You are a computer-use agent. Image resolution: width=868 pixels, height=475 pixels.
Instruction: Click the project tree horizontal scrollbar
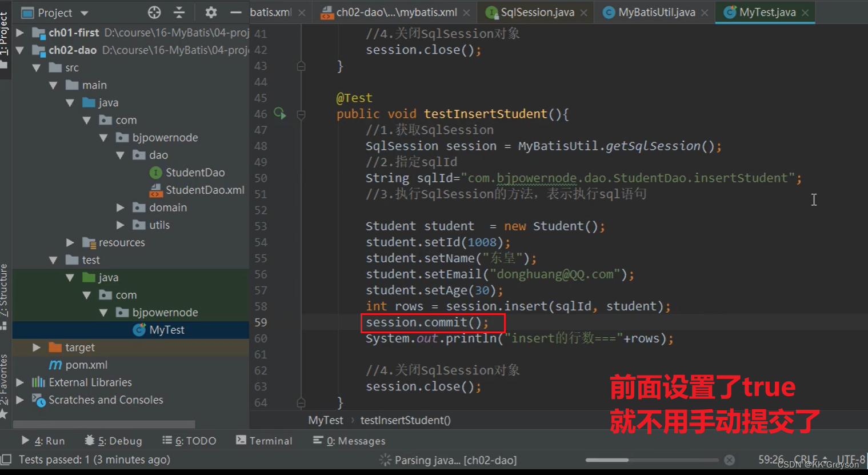click(x=104, y=424)
